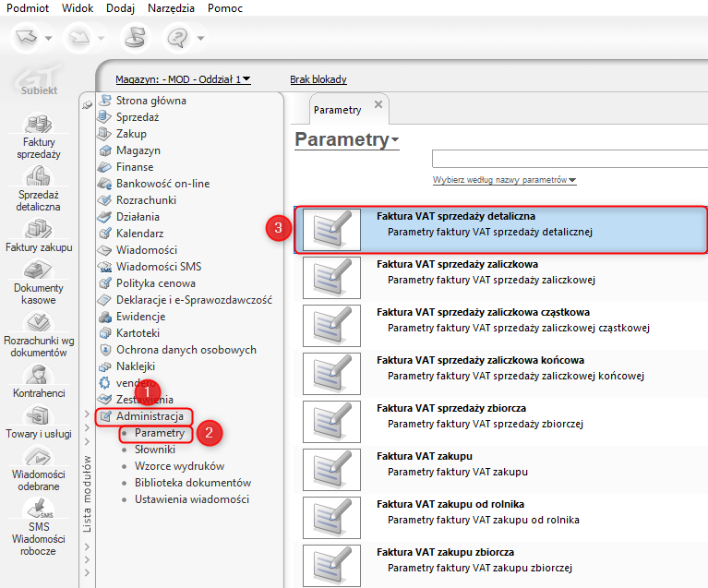Image resolution: width=708 pixels, height=588 pixels.
Task: Select Biblioteka dokumentów under Administracja
Action: click(193, 483)
